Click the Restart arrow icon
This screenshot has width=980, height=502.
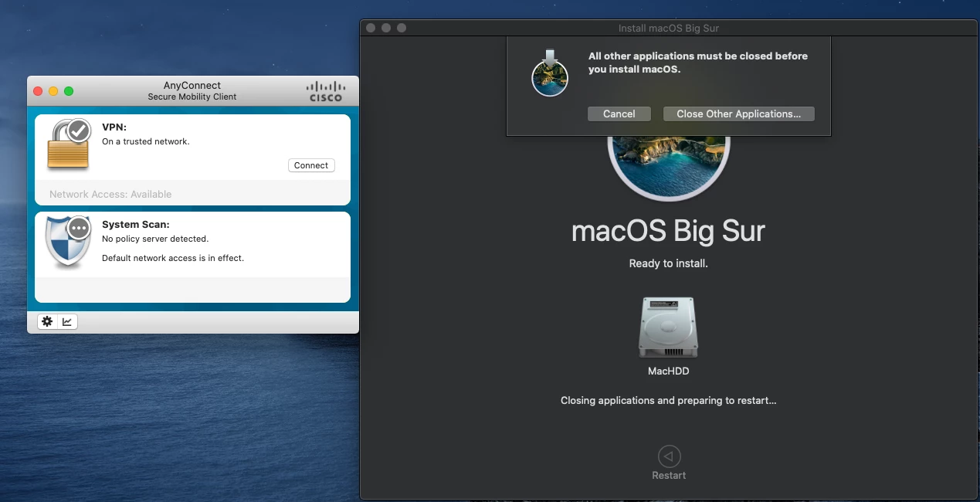pos(669,456)
